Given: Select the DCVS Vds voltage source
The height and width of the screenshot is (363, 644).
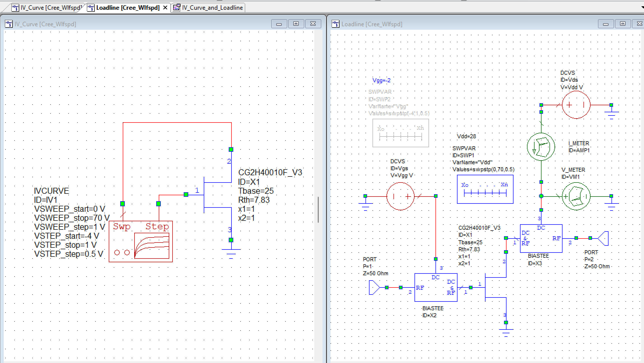Looking at the screenshot, I should 576,105.
